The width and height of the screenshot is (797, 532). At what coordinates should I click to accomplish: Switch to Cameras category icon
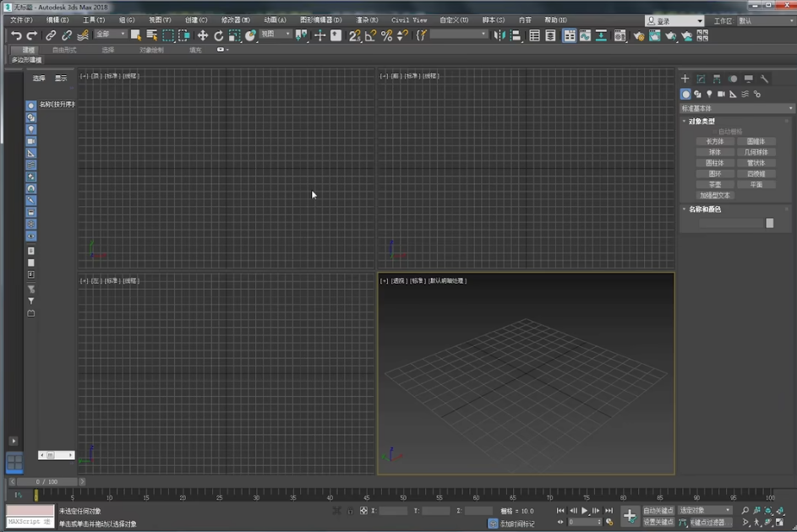pyautogui.click(x=721, y=94)
